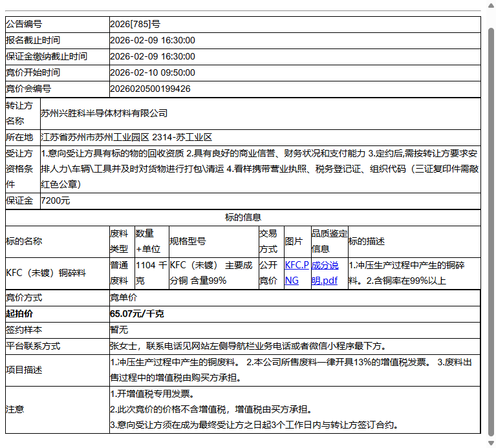Click the spec cell with 含量99%

(x=214, y=273)
